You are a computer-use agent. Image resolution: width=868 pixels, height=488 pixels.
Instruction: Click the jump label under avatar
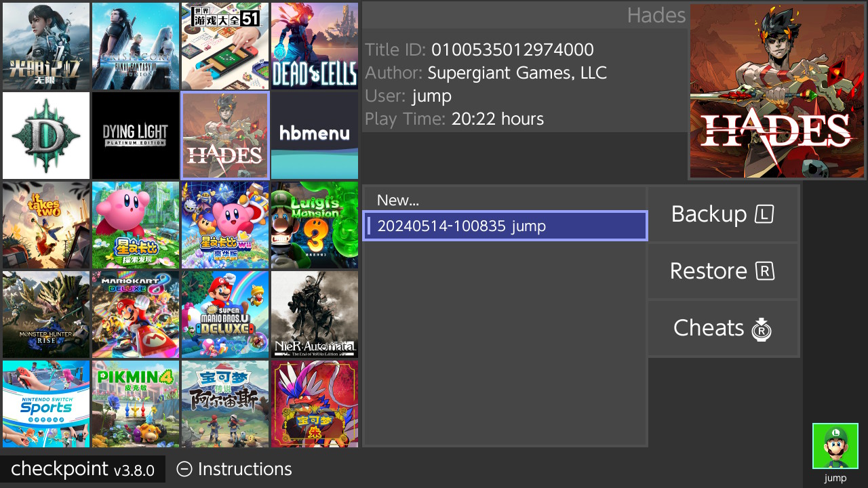(835, 478)
